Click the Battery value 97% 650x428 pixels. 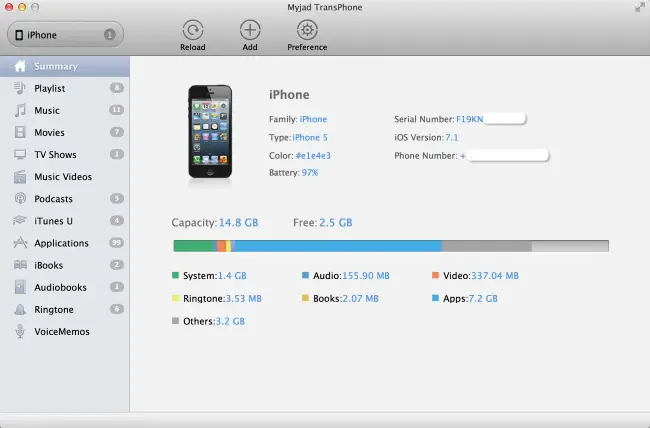pos(310,173)
